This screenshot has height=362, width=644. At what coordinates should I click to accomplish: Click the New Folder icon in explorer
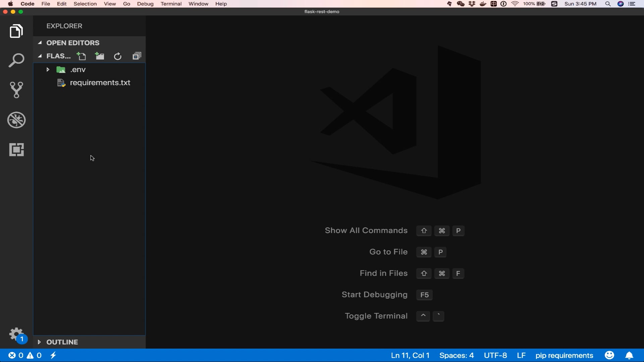pos(99,56)
